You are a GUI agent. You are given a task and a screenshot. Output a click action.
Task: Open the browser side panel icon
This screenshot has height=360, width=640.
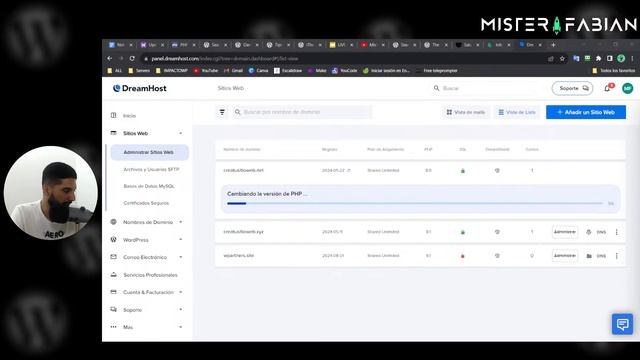pos(609,59)
